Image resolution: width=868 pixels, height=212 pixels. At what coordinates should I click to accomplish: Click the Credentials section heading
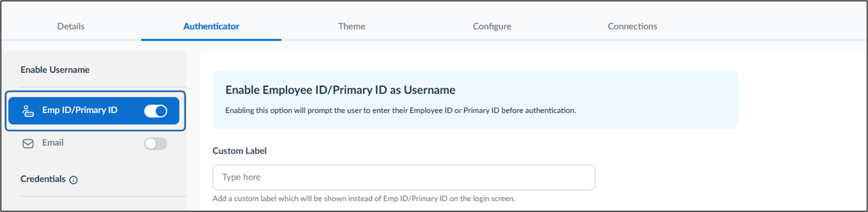(x=43, y=179)
